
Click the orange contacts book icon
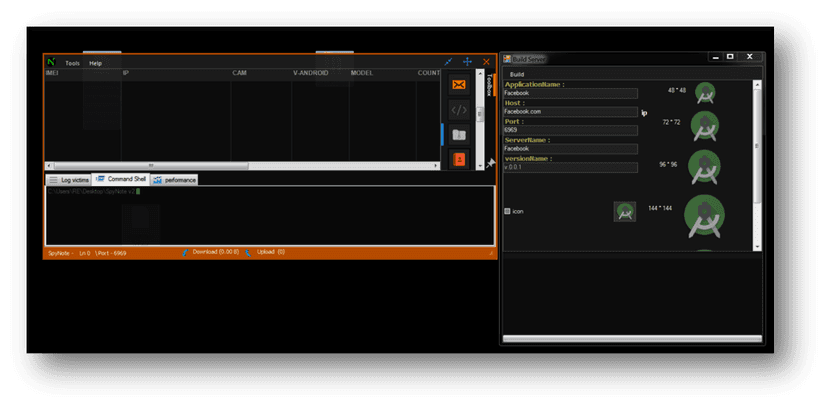point(459,159)
